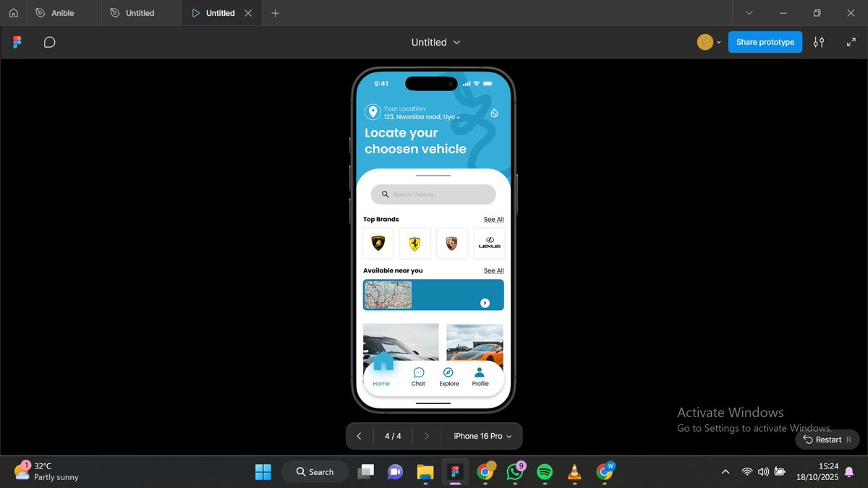Show hidden system tray icons

[726, 471]
